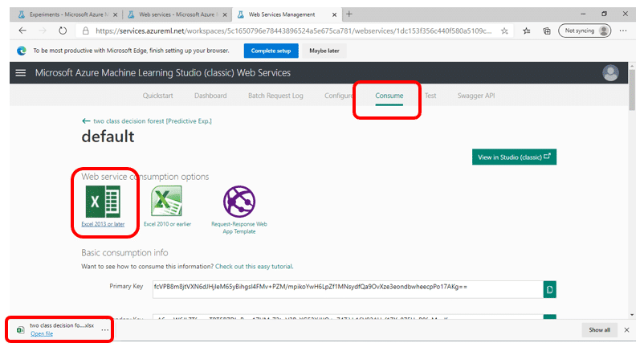Click the Excel 2010 or earlier icon
The height and width of the screenshot is (351, 644).
(166, 201)
